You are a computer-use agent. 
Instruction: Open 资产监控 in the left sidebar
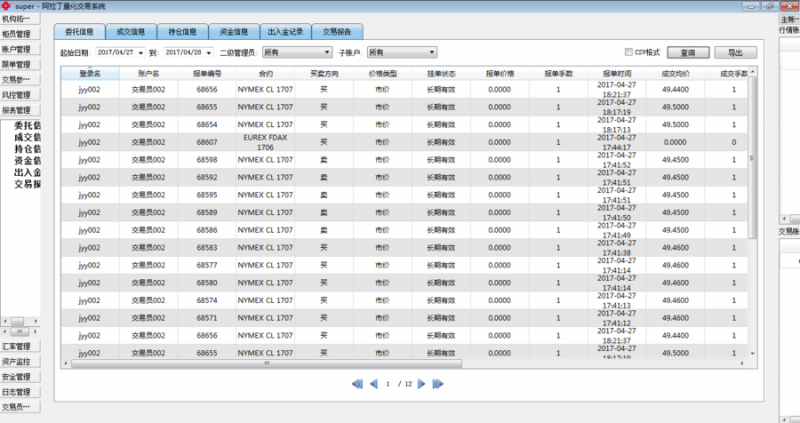pos(20,362)
